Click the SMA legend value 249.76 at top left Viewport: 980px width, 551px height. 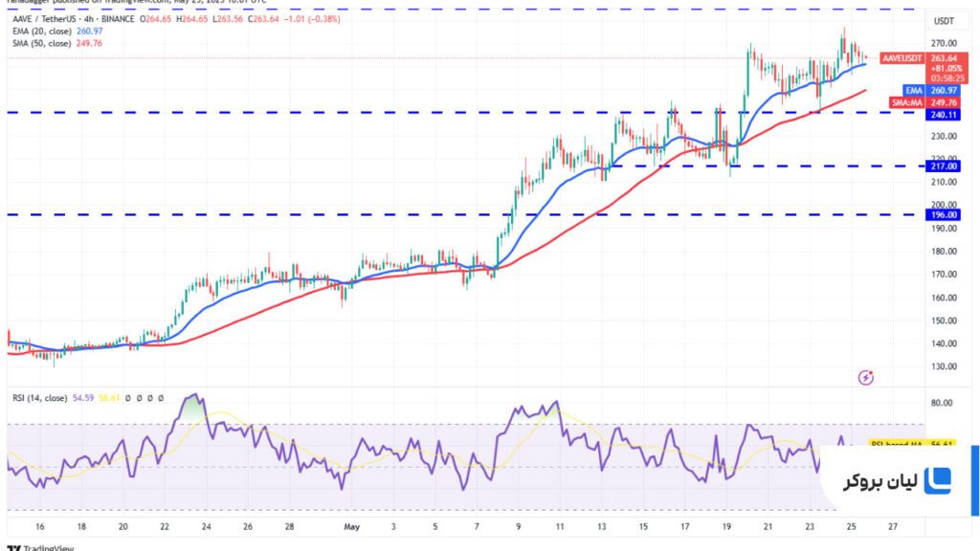click(89, 44)
